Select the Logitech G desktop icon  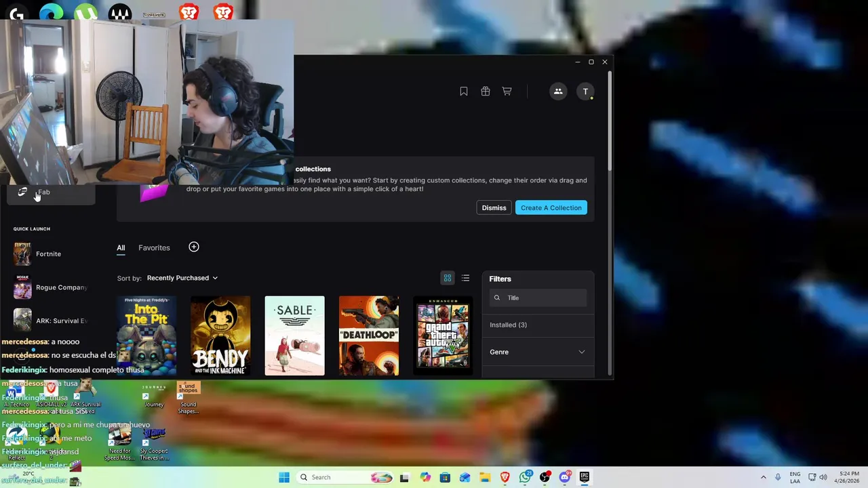[x=16, y=13]
